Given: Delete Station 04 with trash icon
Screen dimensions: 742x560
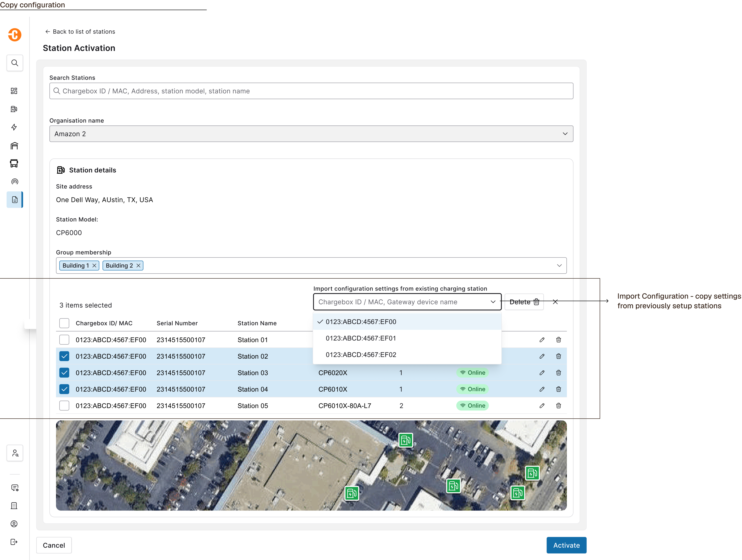Looking at the screenshot, I should tap(559, 389).
